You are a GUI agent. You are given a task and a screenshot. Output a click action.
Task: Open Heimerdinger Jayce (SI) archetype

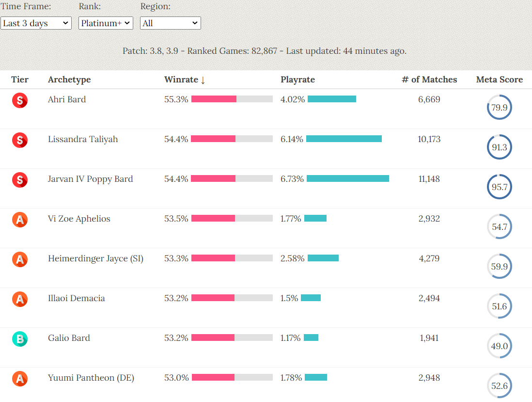(95, 258)
